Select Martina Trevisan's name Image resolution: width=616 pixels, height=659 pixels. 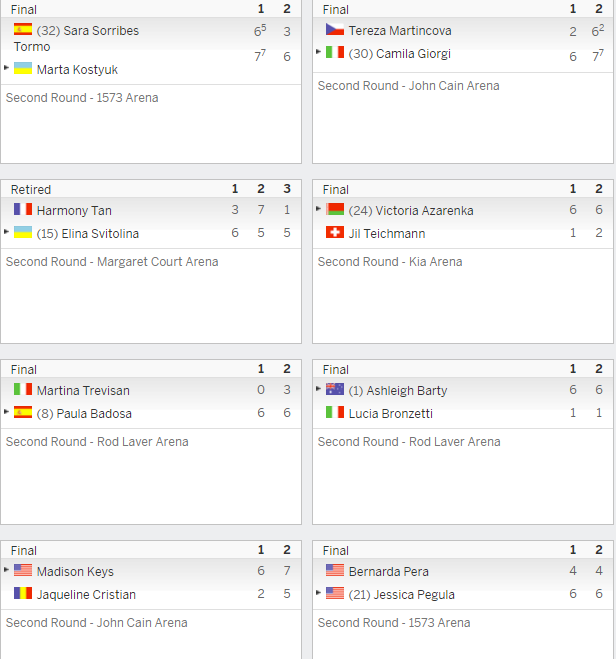83,390
